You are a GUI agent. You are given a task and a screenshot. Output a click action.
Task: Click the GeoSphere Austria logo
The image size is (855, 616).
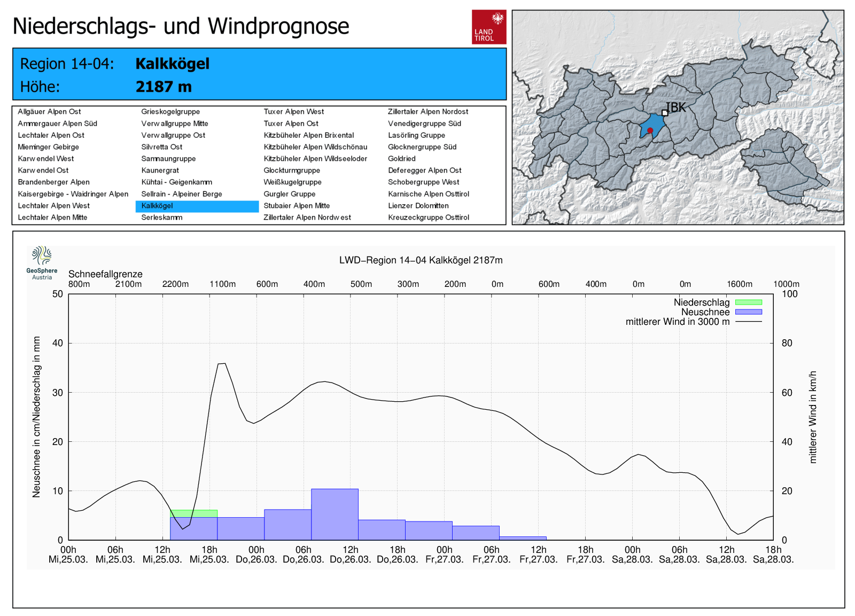click(42, 262)
